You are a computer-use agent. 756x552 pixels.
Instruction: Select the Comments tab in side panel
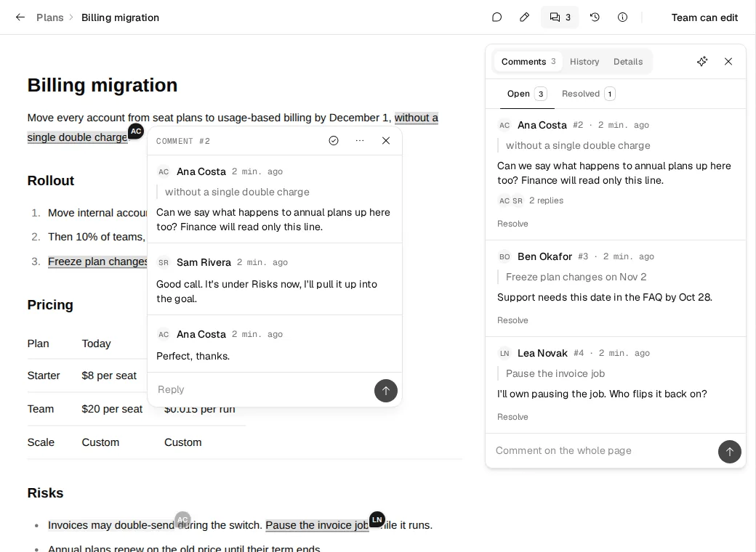coord(528,62)
